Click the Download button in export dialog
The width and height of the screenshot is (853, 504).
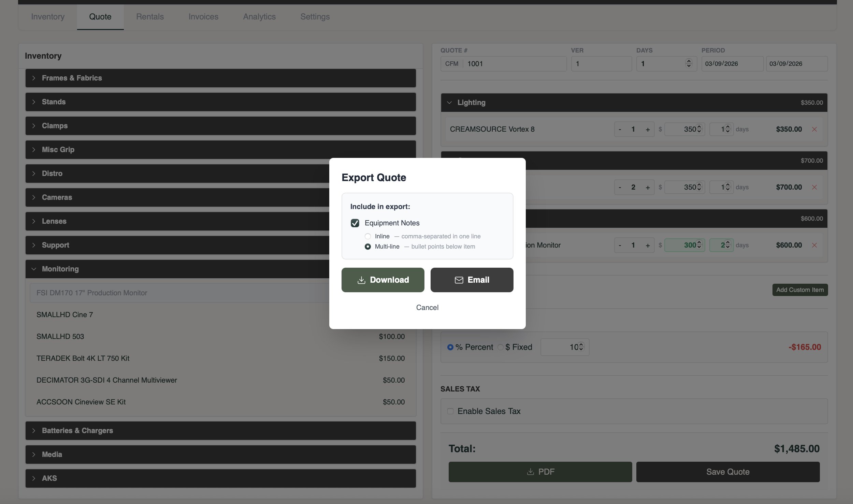tap(383, 280)
